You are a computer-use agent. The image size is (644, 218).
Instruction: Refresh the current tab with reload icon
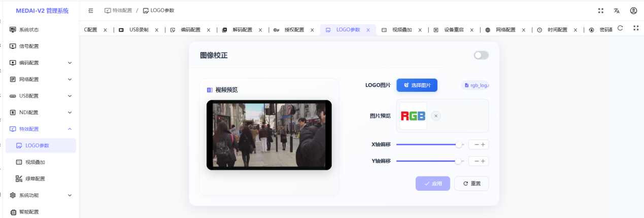620,28
